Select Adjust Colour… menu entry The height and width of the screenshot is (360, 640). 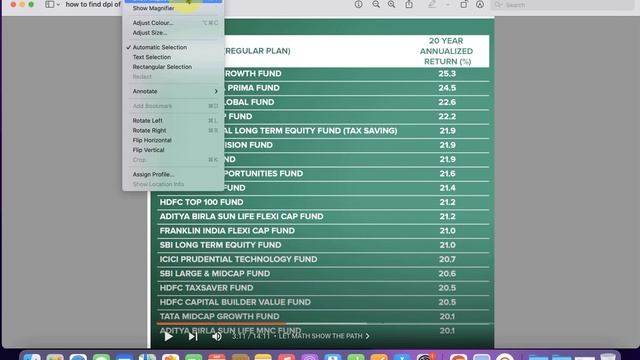pyautogui.click(x=173, y=23)
